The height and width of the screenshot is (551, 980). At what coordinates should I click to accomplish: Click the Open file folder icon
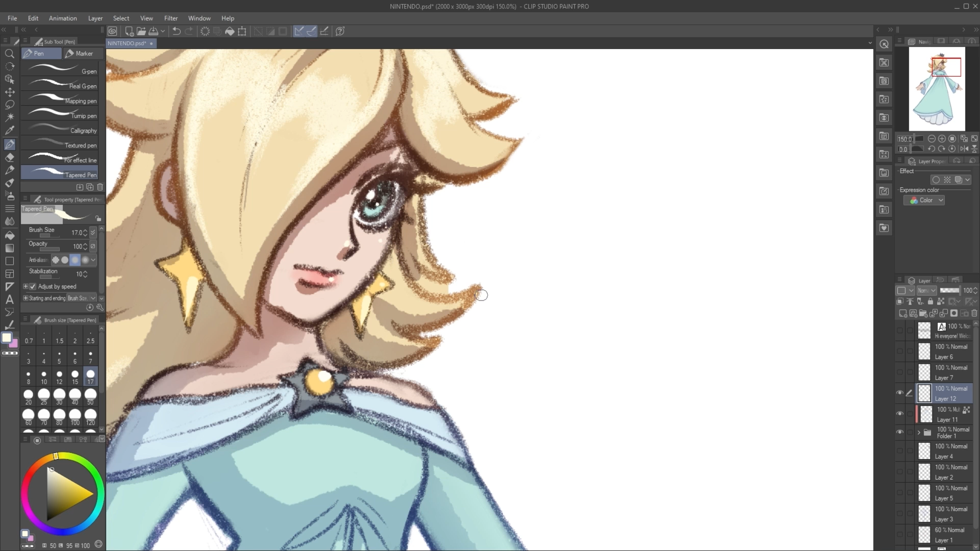point(141,31)
